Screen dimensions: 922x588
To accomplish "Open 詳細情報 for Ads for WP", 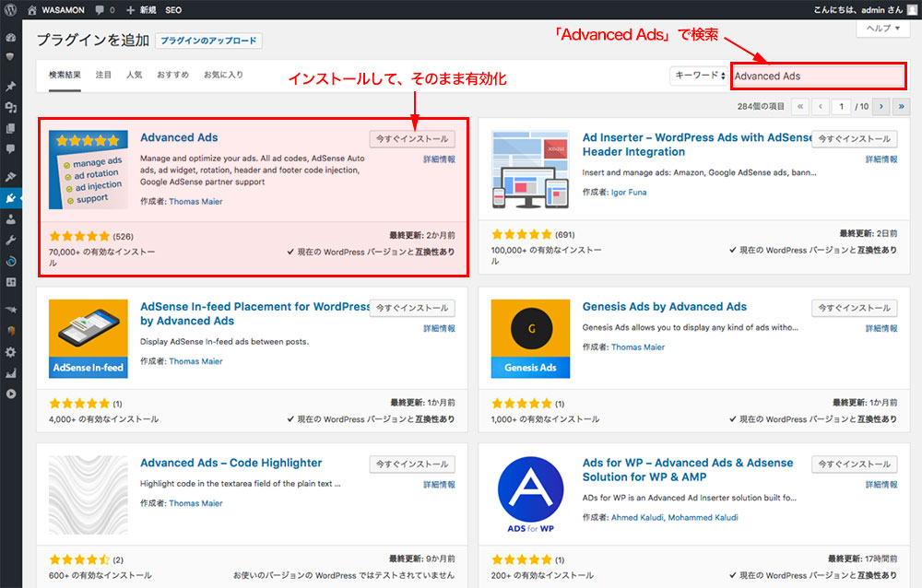I will (881, 485).
